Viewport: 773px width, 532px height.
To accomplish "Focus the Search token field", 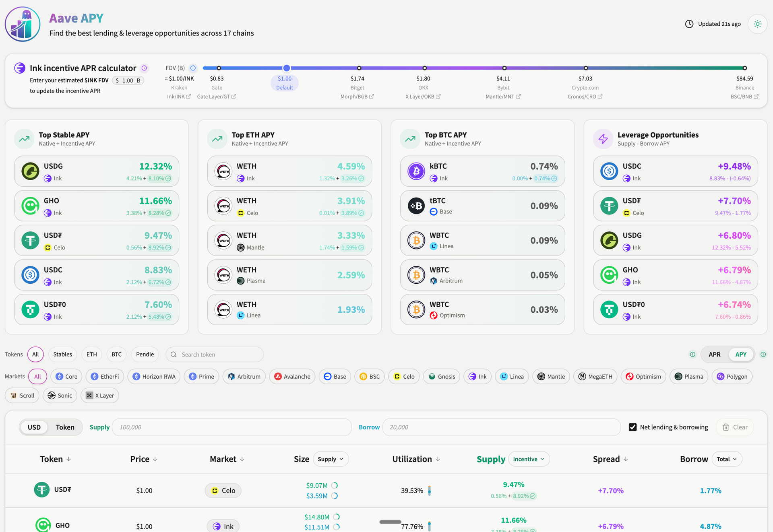I will click(x=215, y=355).
